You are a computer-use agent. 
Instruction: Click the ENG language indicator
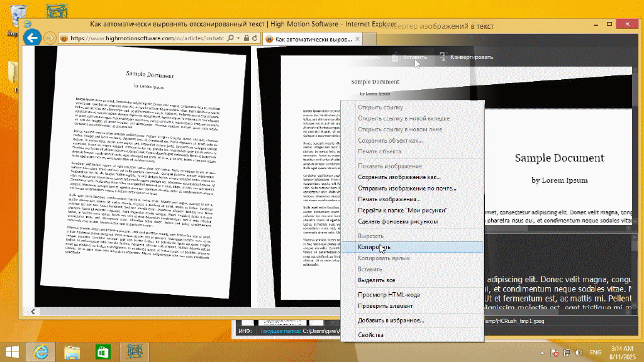click(x=596, y=353)
